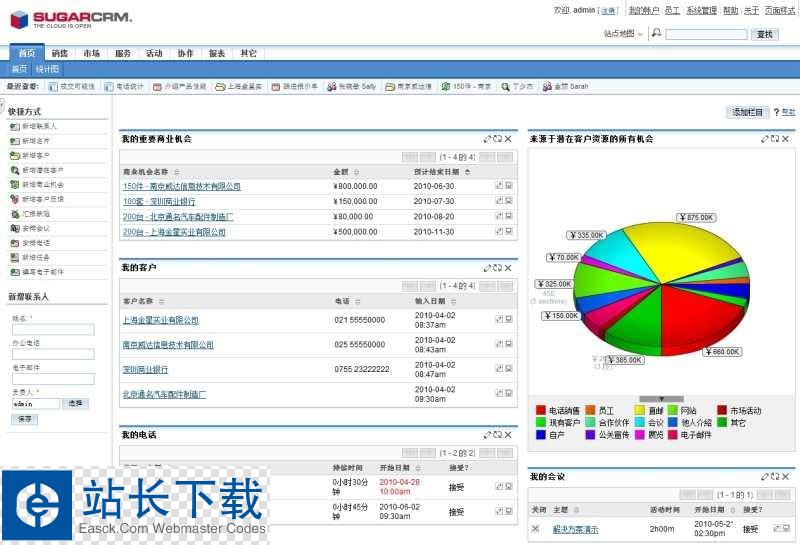800x545 pixels.
Task: Switch to the 市场 module tab
Action: [x=92, y=53]
